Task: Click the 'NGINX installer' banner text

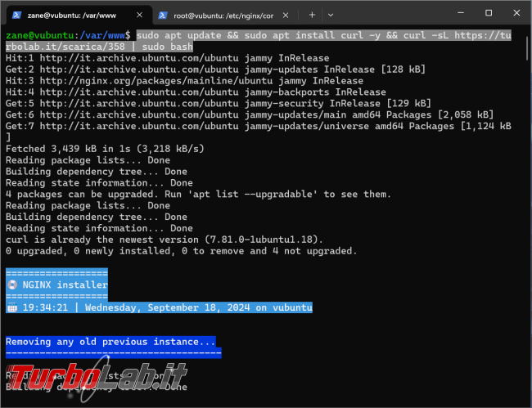Action: tap(65, 285)
